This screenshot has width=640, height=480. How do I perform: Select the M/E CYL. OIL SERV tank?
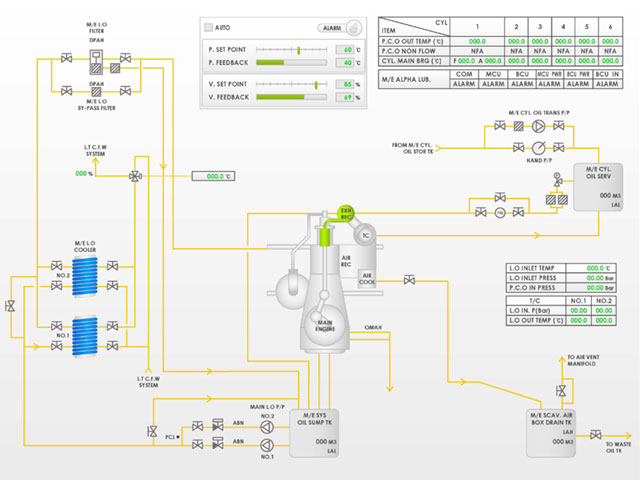click(598, 187)
